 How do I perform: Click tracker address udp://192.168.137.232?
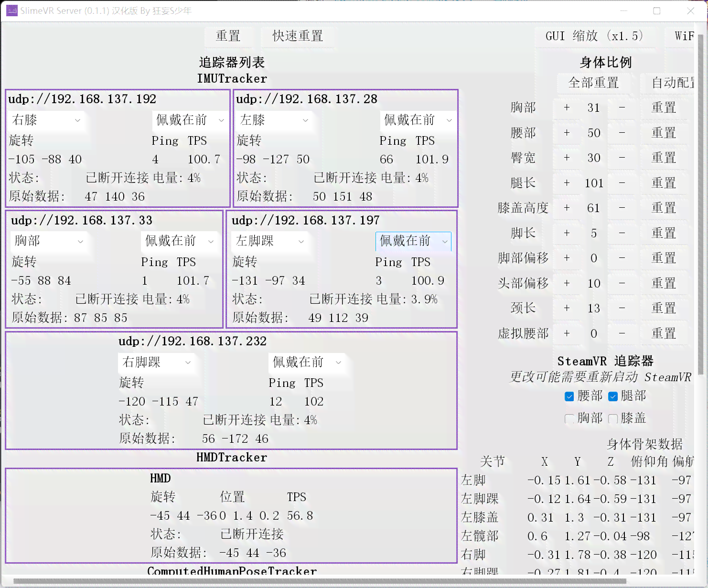click(193, 342)
